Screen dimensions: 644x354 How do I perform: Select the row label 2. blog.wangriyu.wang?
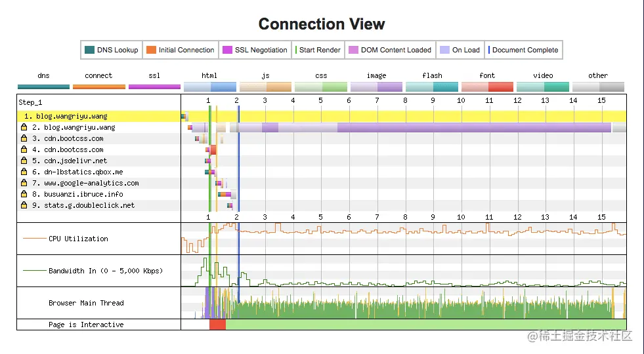point(74,127)
